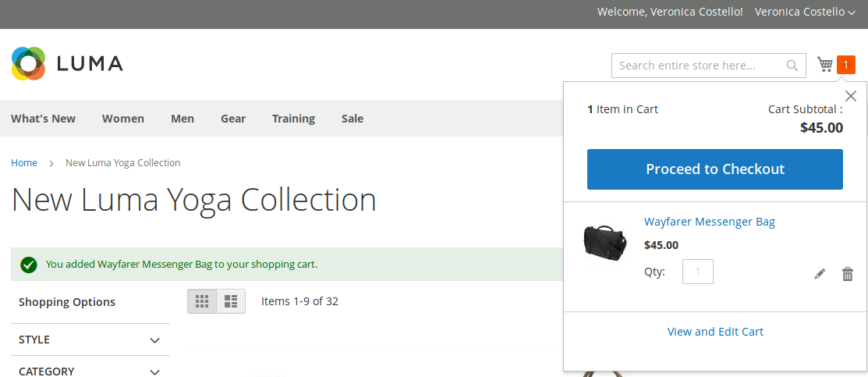Switch to grid view mode
Screen dimensions: 868x377
[x=202, y=301]
